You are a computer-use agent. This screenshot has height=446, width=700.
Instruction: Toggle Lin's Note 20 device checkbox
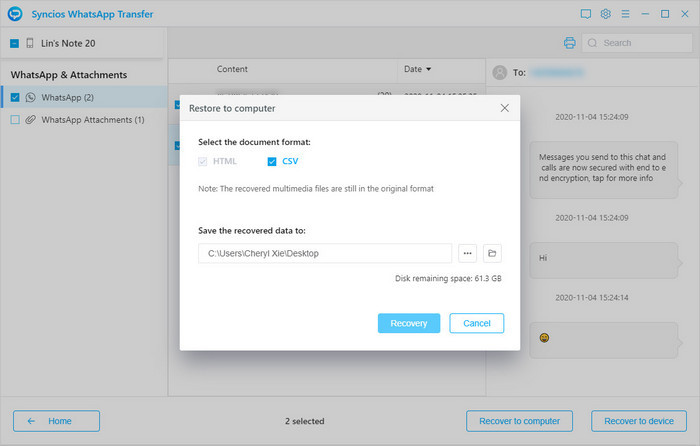[x=15, y=44]
